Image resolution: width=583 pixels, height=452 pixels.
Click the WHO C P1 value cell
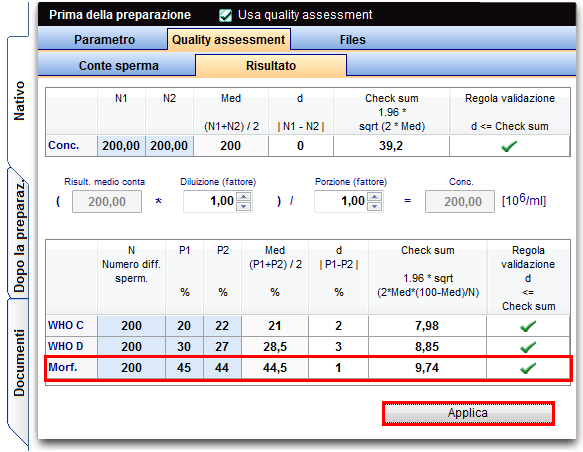[184, 326]
